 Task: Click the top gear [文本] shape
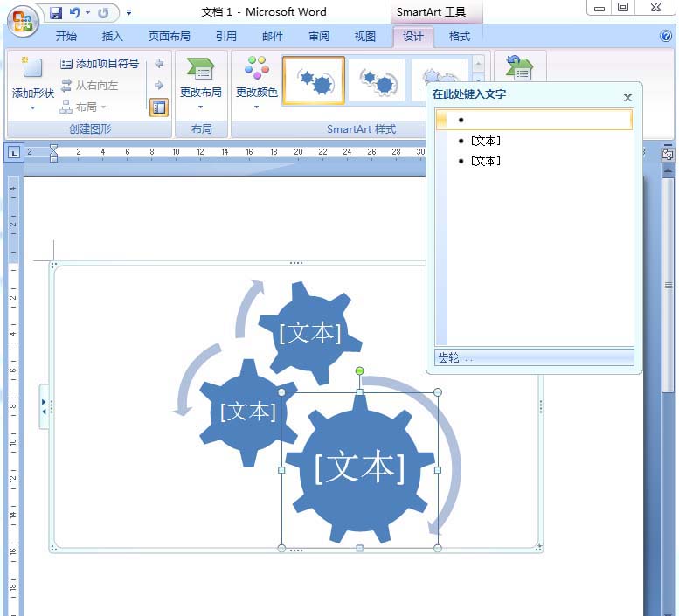click(310, 333)
